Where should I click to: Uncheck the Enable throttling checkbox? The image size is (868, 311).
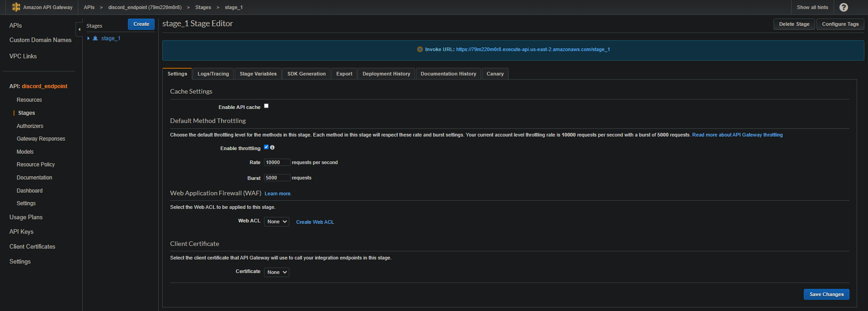266,147
